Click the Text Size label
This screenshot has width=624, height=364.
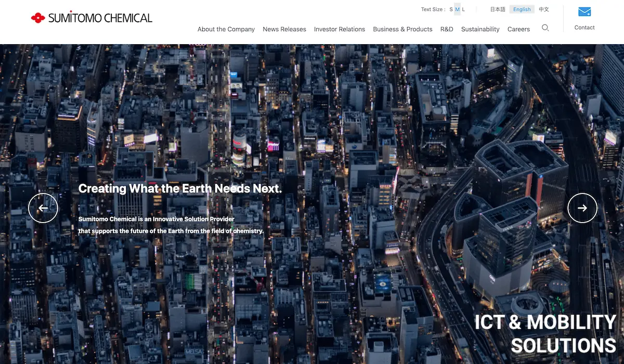click(433, 9)
